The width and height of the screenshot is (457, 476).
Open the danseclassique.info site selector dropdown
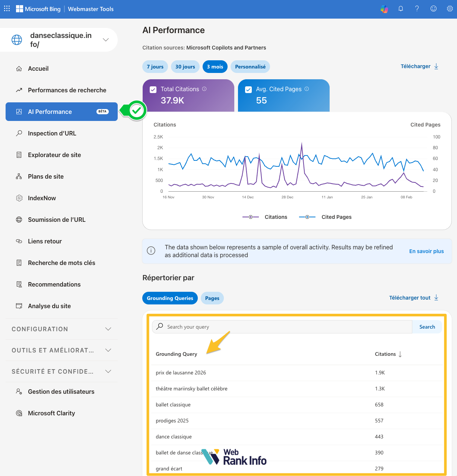[106, 39]
